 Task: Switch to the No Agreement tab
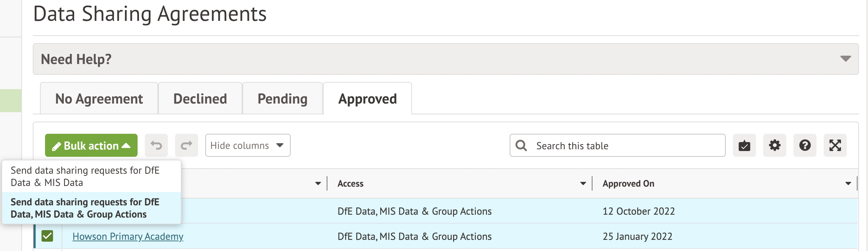(99, 99)
